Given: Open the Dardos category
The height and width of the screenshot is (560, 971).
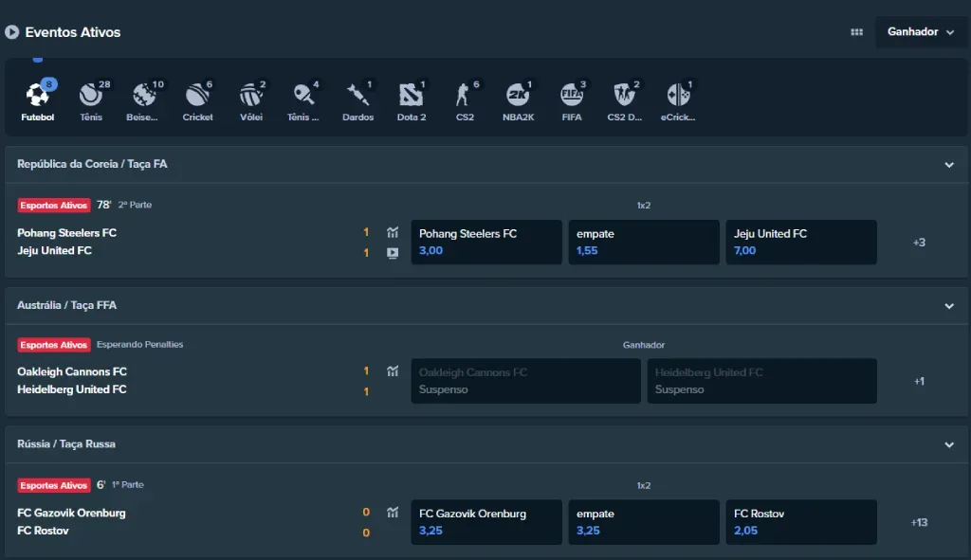Looking at the screenshot, I should pos(357,95).
